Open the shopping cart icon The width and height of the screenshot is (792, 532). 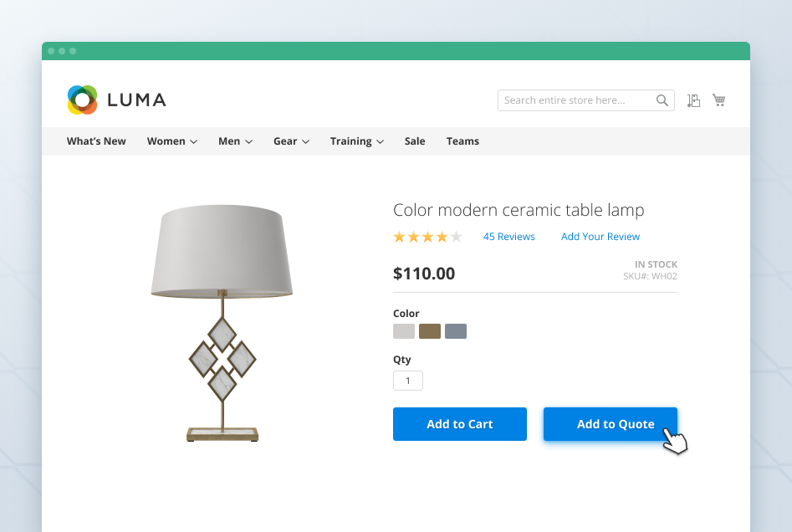click(x=718, y=100)
